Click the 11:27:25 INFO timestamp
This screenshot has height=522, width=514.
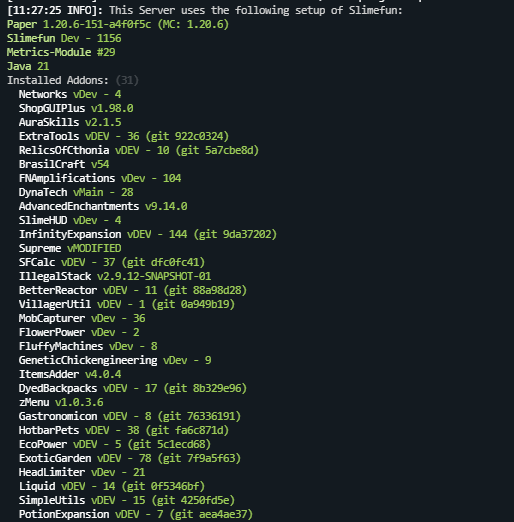[x=55, y=10]
